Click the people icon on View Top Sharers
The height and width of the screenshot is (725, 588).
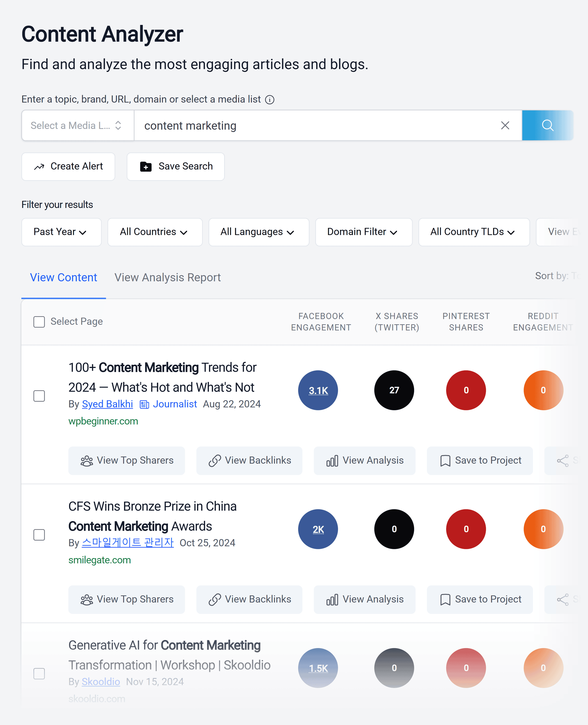point(87,461)
